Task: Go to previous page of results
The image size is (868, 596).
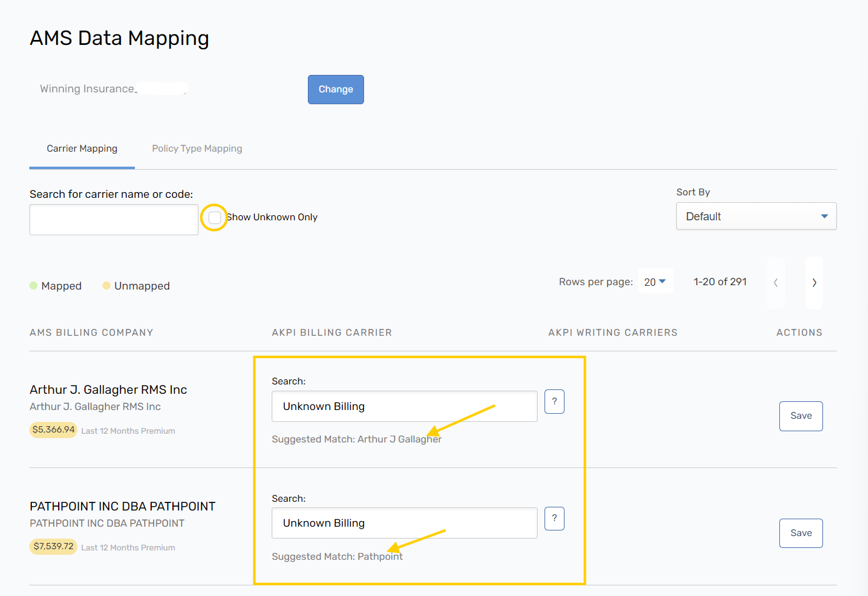Action: [776, 283]
